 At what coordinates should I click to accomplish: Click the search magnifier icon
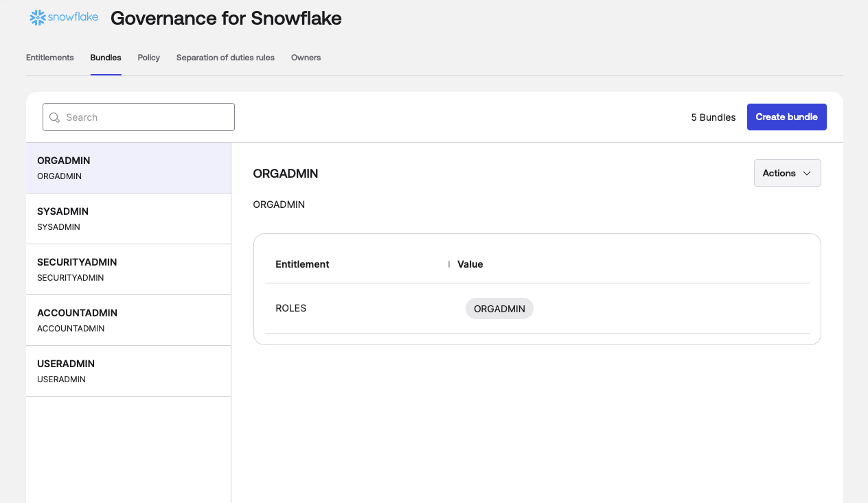coord(55,117)
